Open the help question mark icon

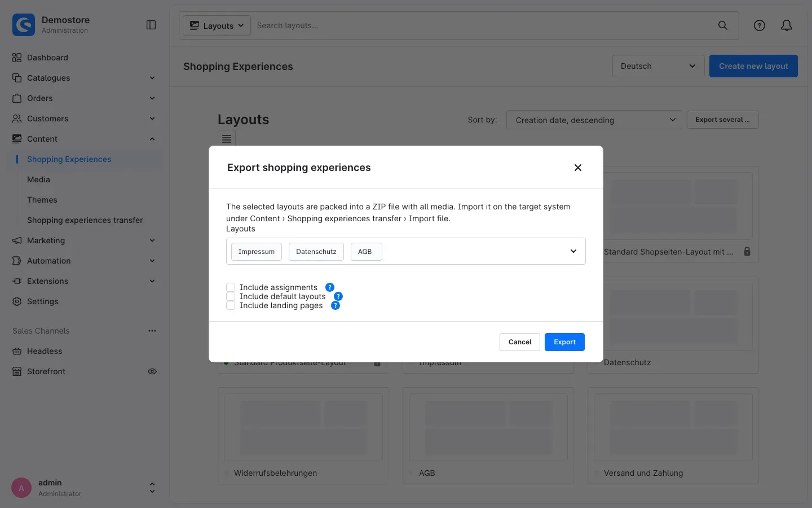[x=760, y=25]
